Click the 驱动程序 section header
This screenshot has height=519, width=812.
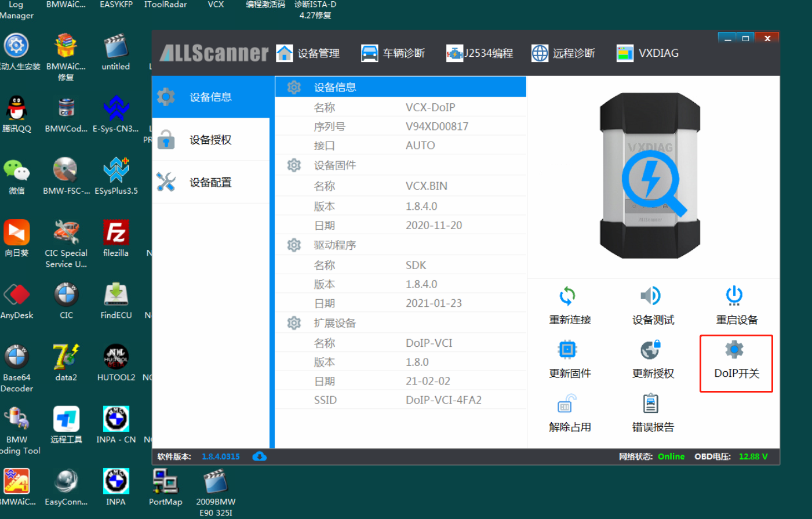pos(400,245)
